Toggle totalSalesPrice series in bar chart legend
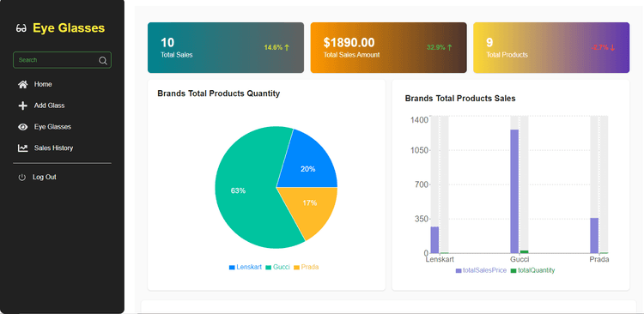Screen dimensions: 644x314 481,270
